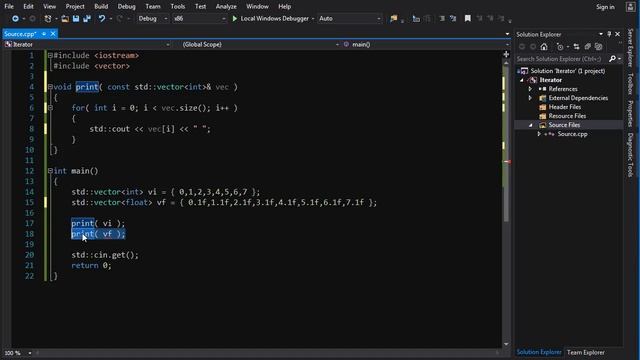Image resolution: width=640 pixels, height=360 pixels.
Task: Click the Pending Changes Filter icon
Action: tap(560, 47)
